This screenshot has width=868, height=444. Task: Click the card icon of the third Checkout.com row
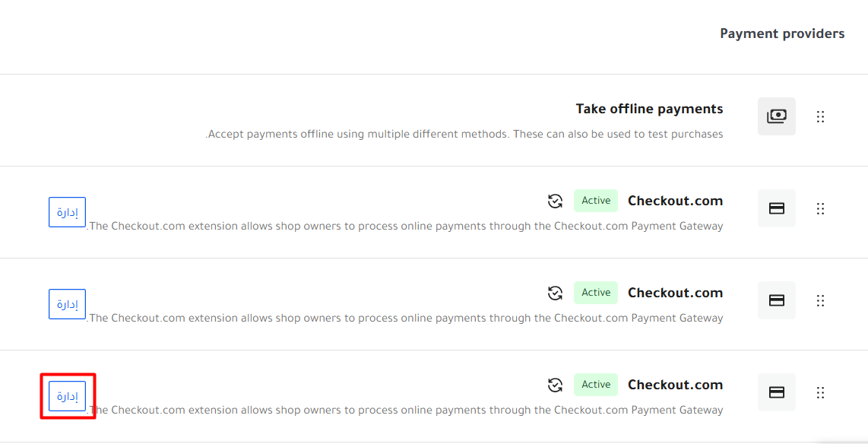[x=776, y=392]
